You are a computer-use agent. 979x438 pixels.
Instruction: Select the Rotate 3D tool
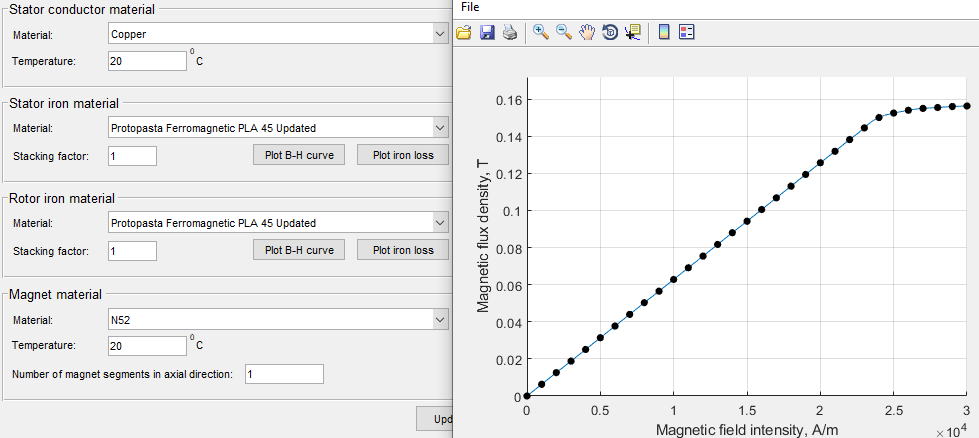coord(610,32)
